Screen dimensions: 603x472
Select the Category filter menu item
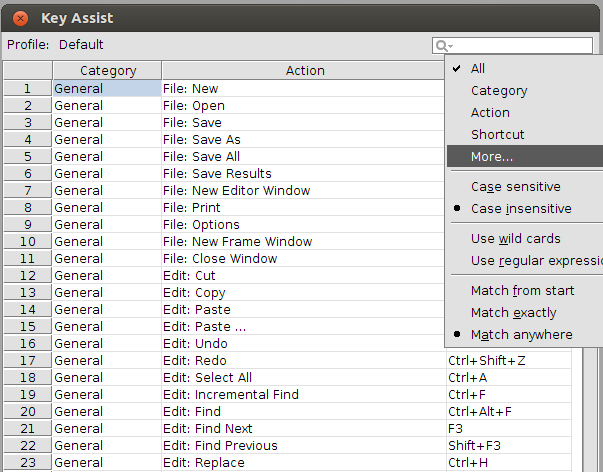pos(499,91)
